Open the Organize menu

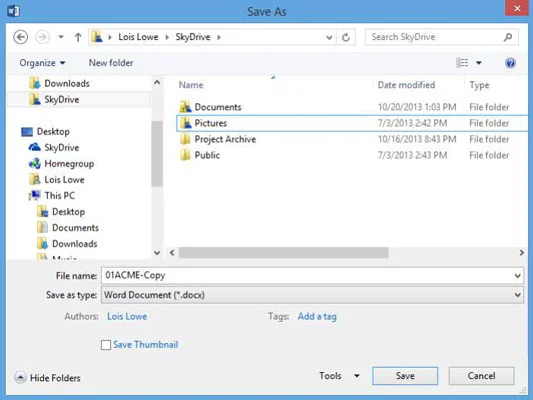tap(42, 63)
